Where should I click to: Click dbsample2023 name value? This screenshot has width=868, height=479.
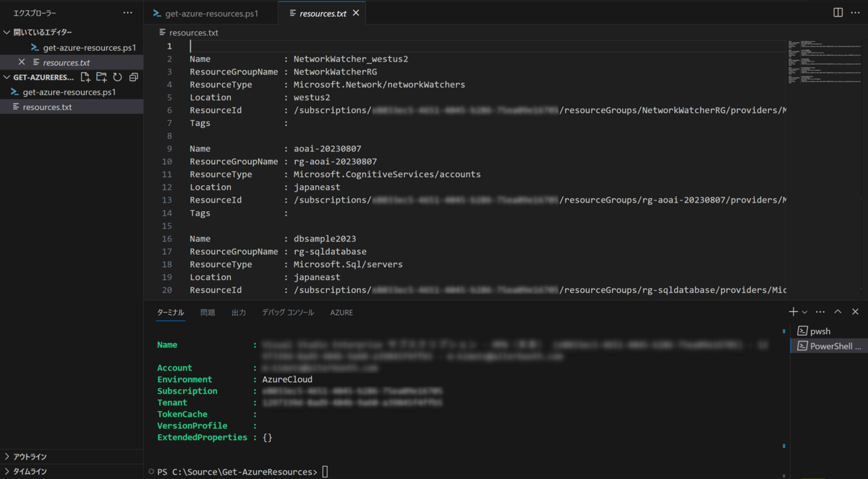pyautogui.click(x=325, y=239)
